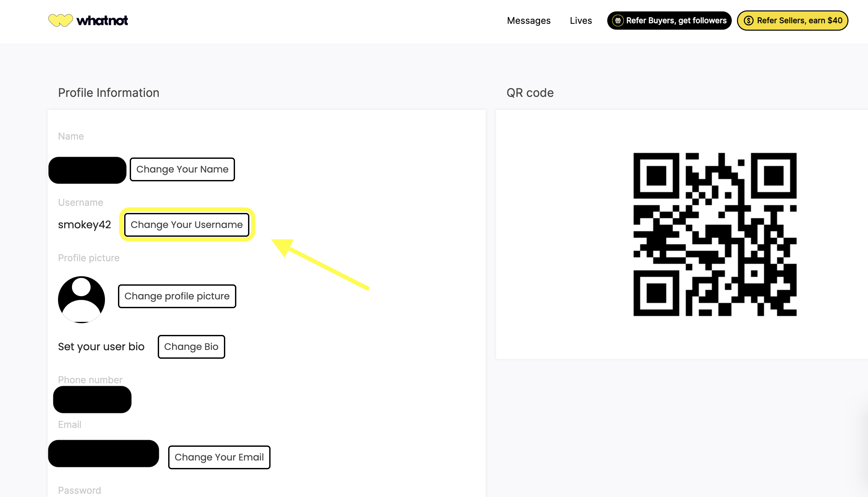Viewport: 868px width, 497px height.
Task: Click the whatnot wordmark in header
Action: click(102, 21)
